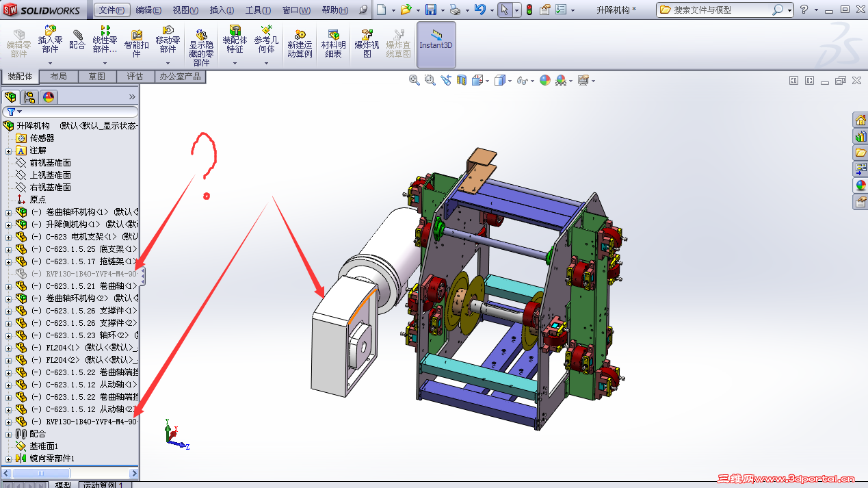Click the Undo arrow icon
Screen dimensions: 868x488
(480, 10)
